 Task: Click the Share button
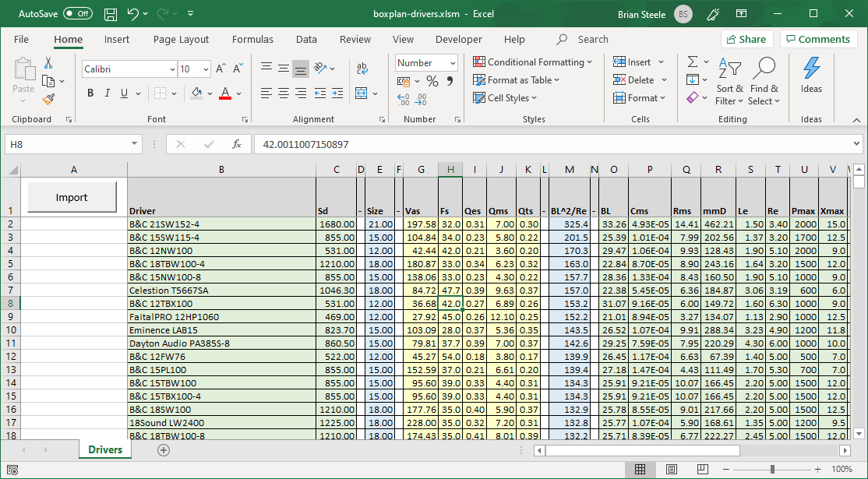click(746, 39)
